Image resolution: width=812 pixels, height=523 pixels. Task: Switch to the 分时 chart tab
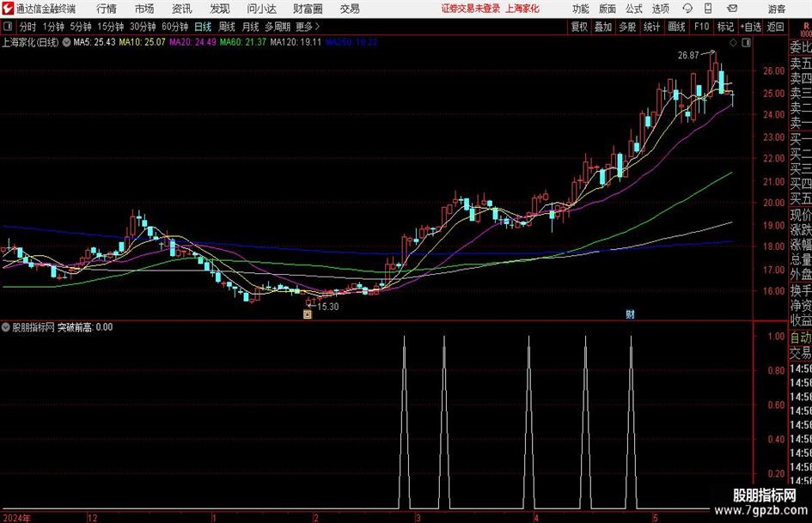click(x=28, y=27)
